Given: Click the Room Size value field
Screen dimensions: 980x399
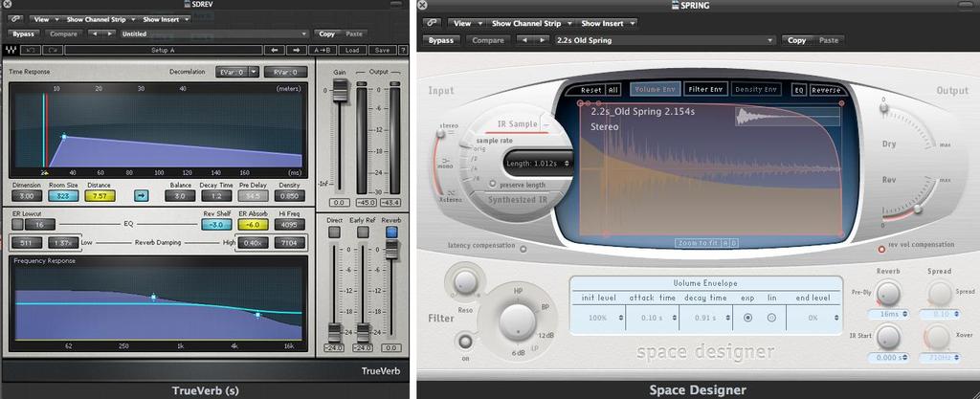Looking at the screenshot, I should point(63,196).
